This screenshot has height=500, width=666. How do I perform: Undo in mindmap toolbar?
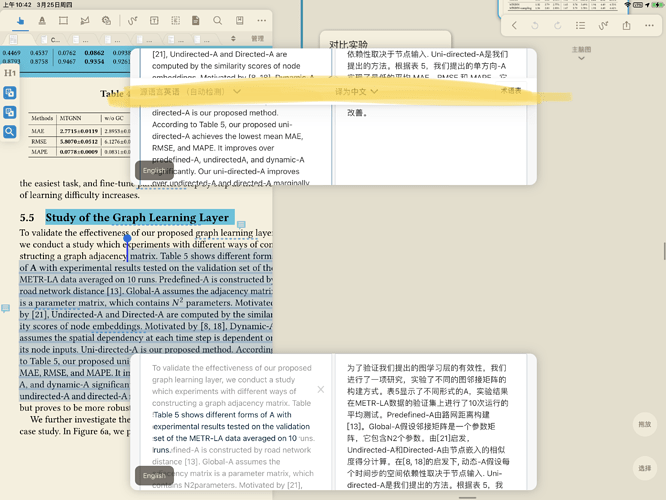point(535,25)
